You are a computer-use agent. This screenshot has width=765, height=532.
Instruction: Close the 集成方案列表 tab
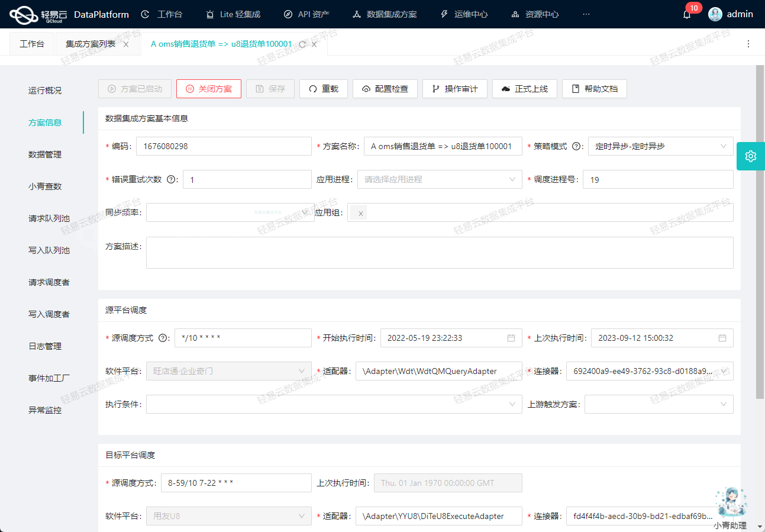pyautogui.click(x=126, y=44)
